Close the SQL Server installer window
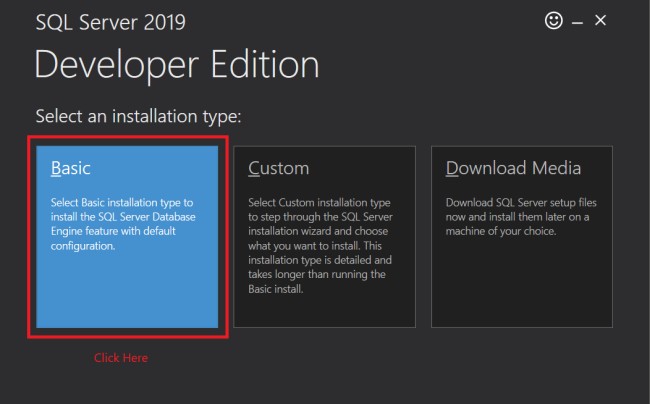 coord(600,20)
